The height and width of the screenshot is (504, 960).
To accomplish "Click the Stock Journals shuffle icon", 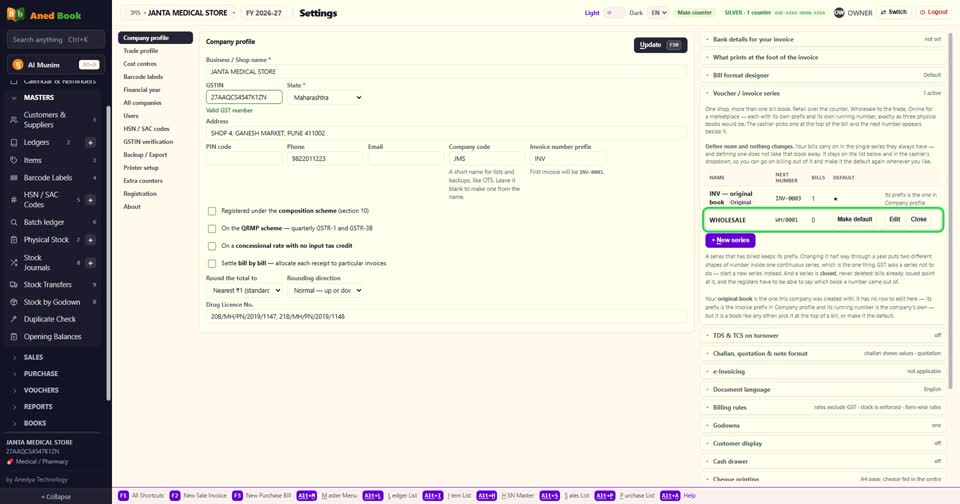I will point(13,262).
